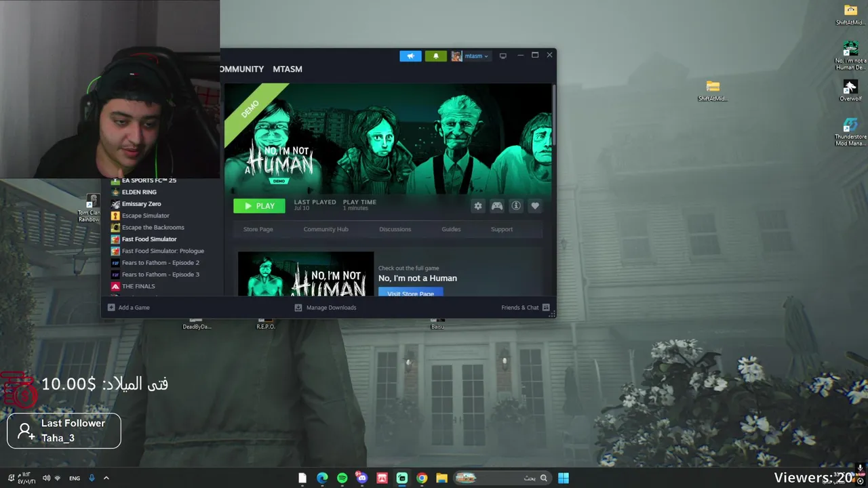
Task: Click Visit Store Page button
Action: click(410, 292)
